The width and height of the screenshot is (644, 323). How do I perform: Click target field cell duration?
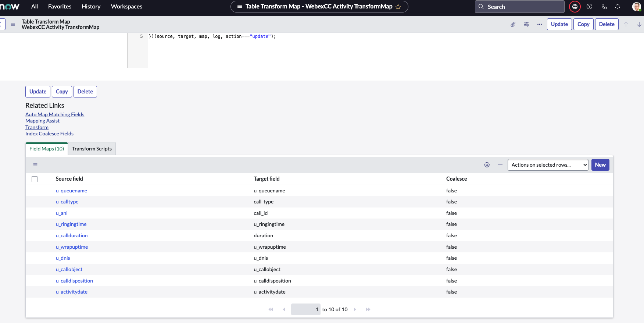[x=263, y=235]
